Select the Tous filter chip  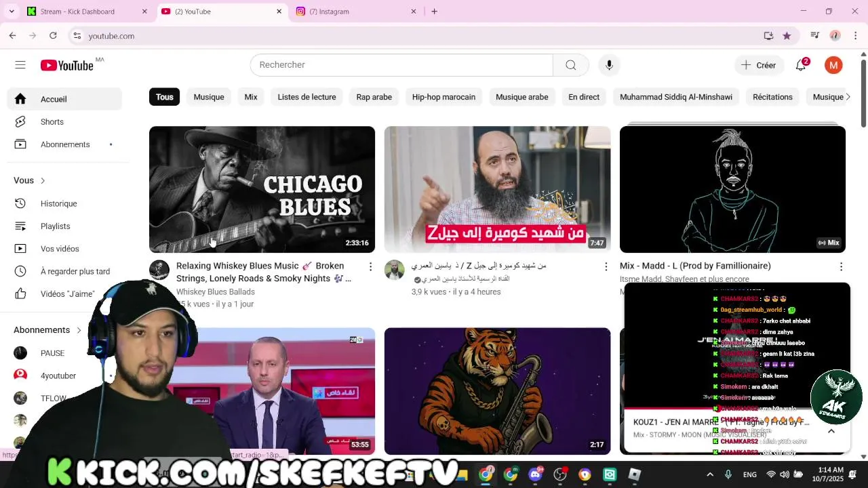tap(165, 97)
